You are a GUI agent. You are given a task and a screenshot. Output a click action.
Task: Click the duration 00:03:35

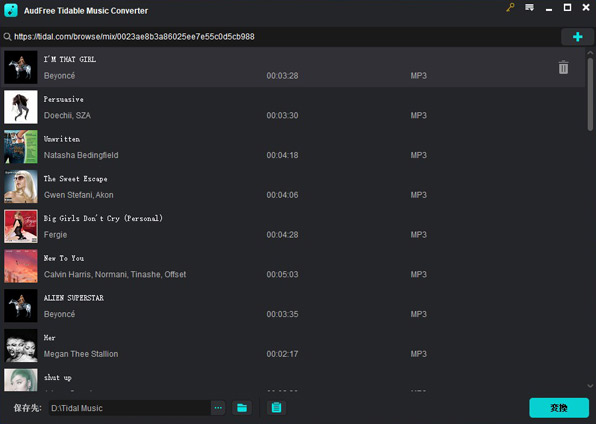[282, 314]
